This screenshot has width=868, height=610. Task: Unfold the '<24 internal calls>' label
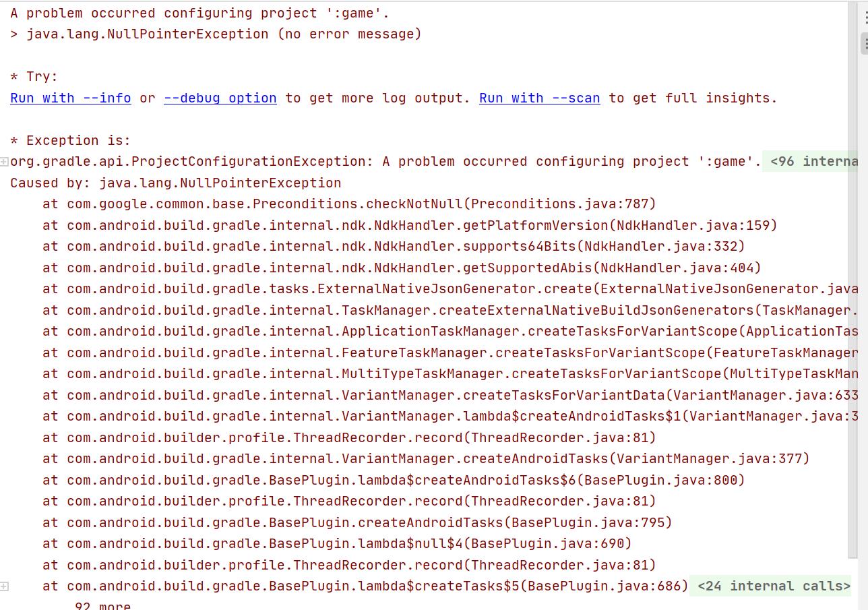point(774,586)
